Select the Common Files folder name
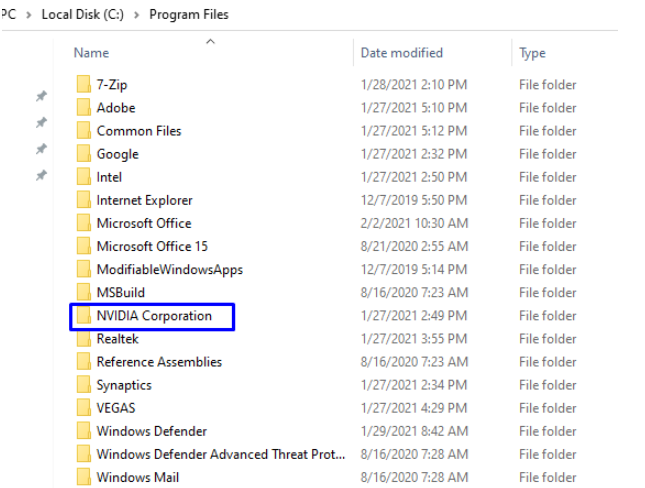This screenshot has height=488, width=645. [139, 131]
